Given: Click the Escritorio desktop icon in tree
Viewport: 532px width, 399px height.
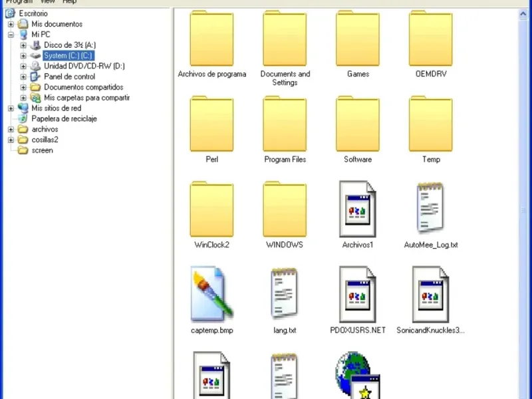Looking at the screenshot, I should click(x=10, y=13).
